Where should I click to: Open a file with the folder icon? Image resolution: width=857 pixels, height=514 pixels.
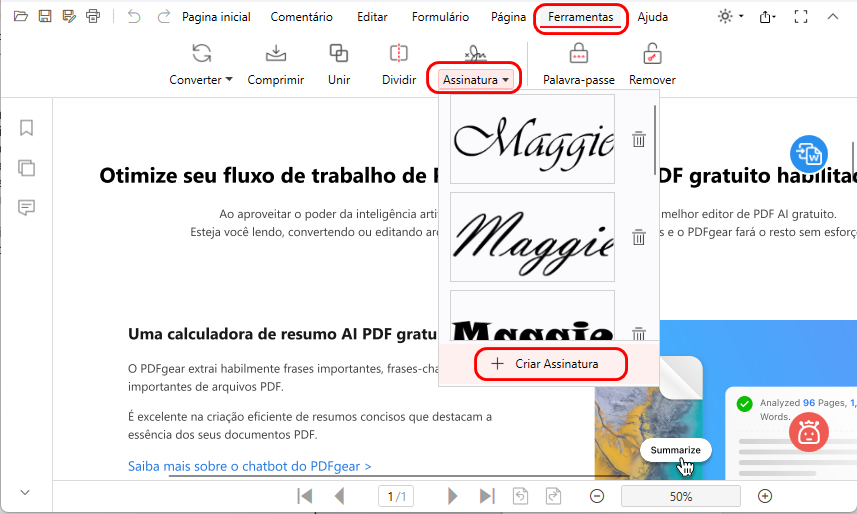pyautogui.click(x=21, y=16)
